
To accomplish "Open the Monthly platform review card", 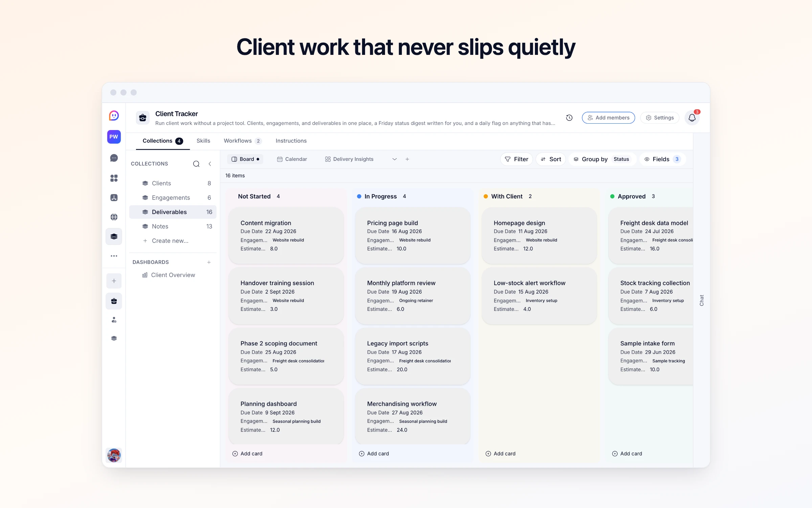I will (413, 296).
